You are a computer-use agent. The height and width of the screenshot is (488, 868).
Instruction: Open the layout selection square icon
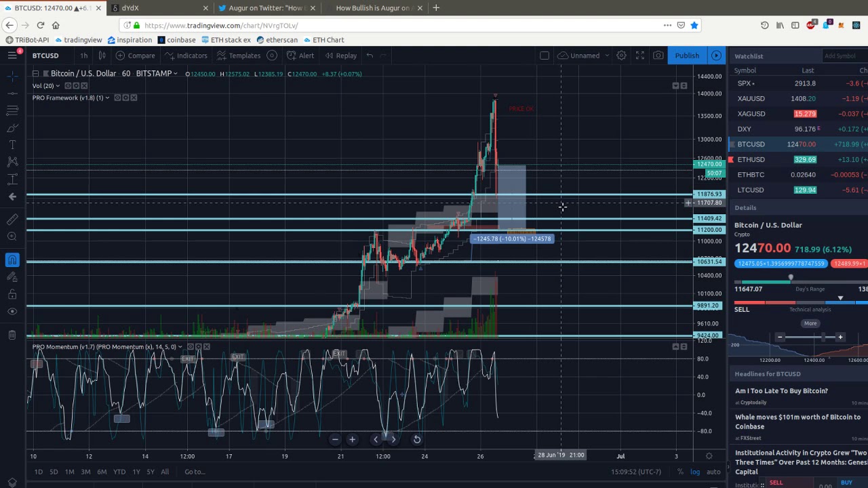[544, 56]
